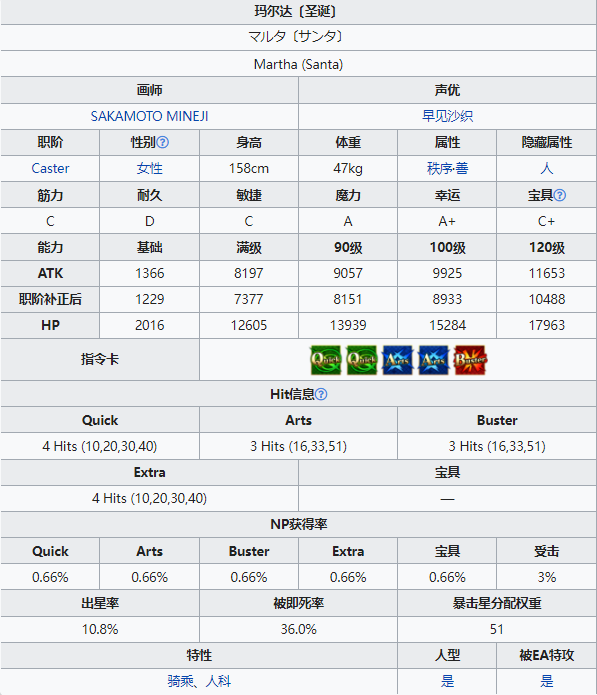Click 是 link under 人型
Viewport: 597px width, 695px height.
447,681
